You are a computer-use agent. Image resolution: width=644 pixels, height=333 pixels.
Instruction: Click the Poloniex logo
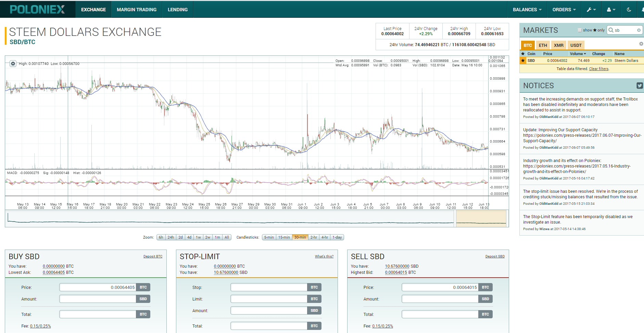pyautogui.click(x=37, y=10)
